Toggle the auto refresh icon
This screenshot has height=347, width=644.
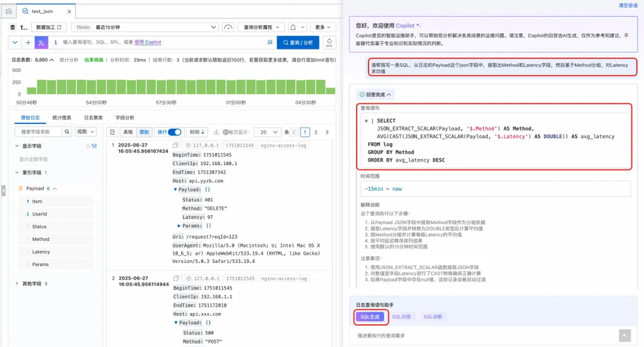(x=329, y=42)
